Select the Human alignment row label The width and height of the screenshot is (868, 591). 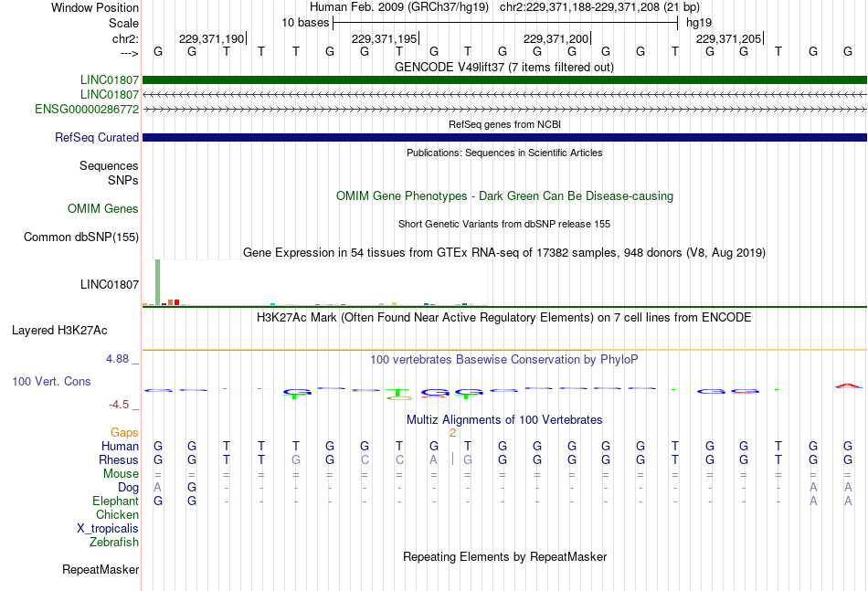tap(120, 446)
